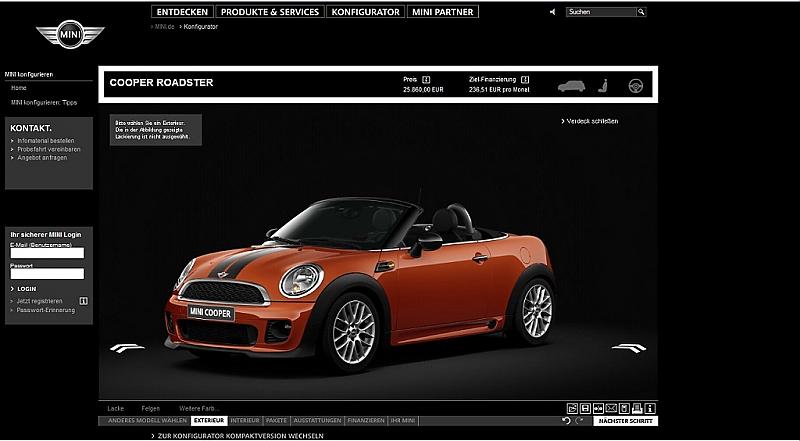The width and height of the screenshot is (800, 441).
Task: Select the Lacke paint color option
Action: (115, 408)
